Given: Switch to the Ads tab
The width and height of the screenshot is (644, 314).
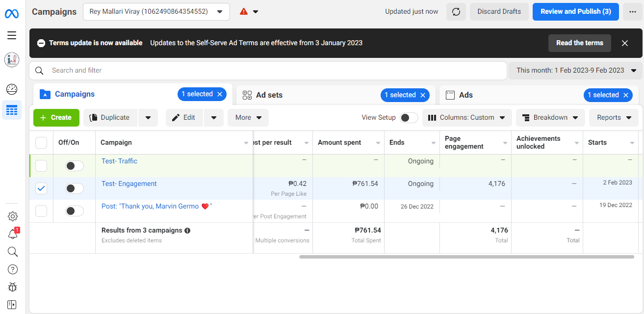Looking at the screenshot, I should (x=465, y=95).
